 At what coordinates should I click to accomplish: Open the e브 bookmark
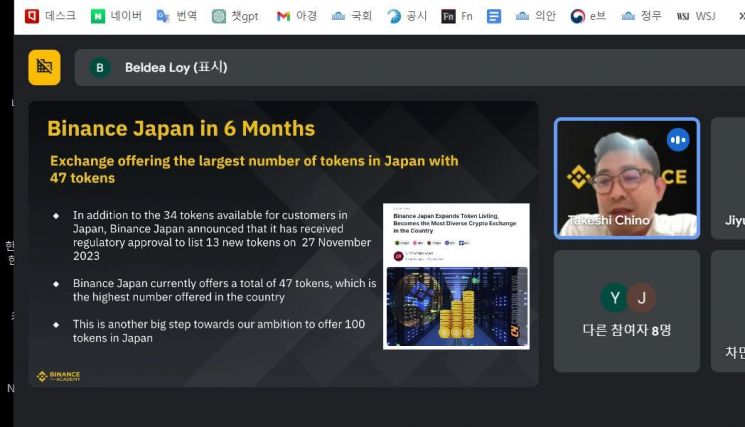pos(588,16)
